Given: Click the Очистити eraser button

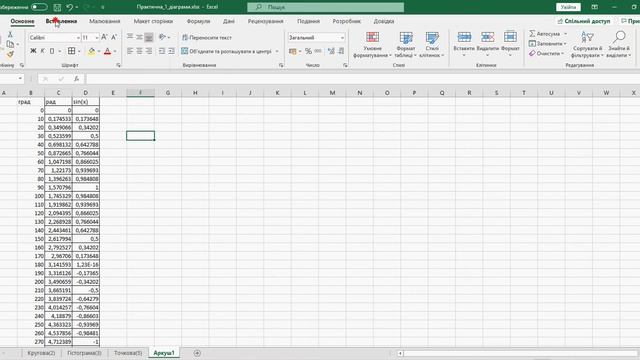Looking at the screenshot, I should [x=546, y=53].
